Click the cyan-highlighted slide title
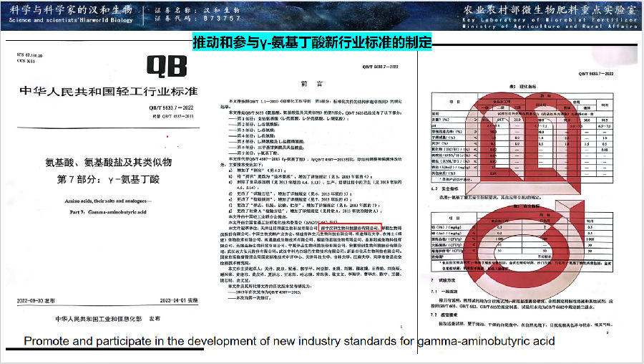The image size is (644, 364). click(x=313, y=44)
